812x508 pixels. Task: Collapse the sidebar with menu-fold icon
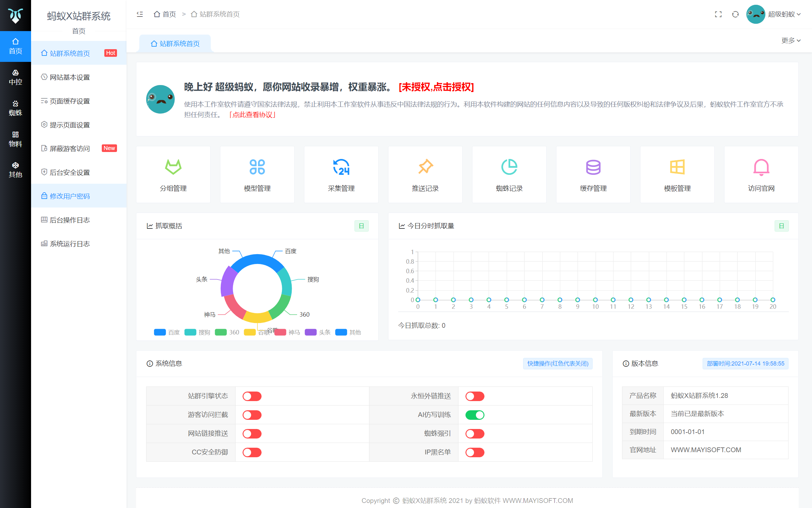point(140,14)
